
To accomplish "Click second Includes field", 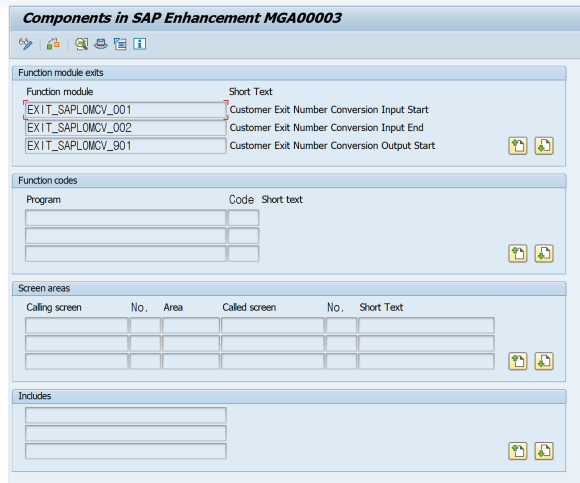I will click(126, 433).
